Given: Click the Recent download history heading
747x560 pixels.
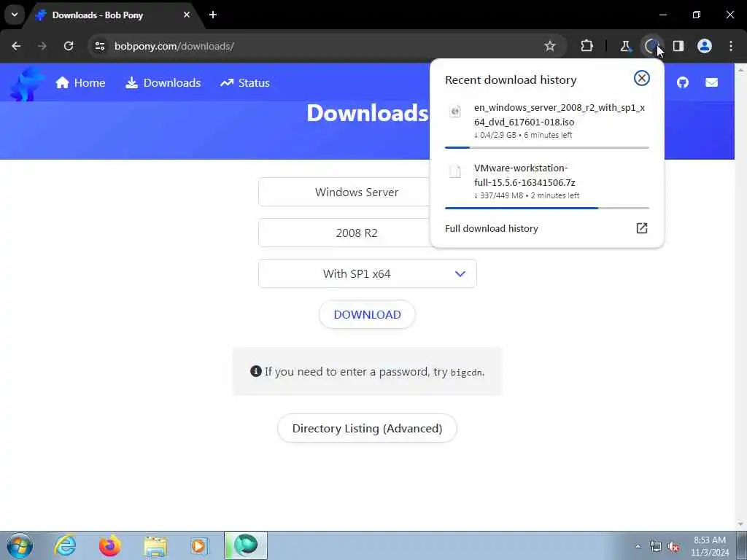Looking at the screenshot, I should 511,79.
